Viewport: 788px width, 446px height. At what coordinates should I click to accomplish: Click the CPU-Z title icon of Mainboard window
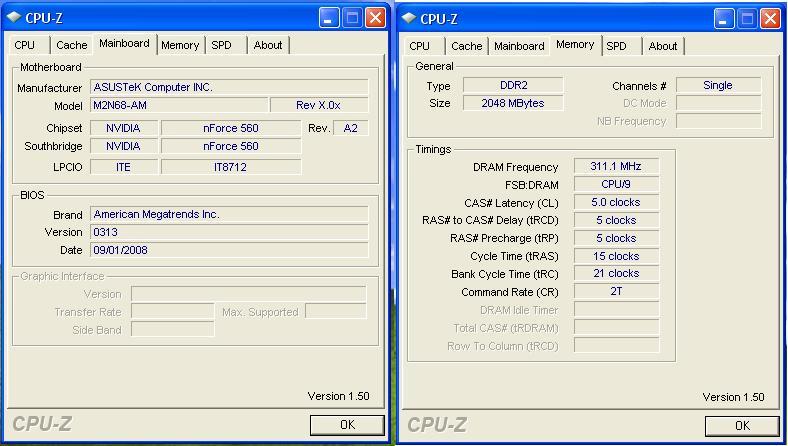(14, 18)
